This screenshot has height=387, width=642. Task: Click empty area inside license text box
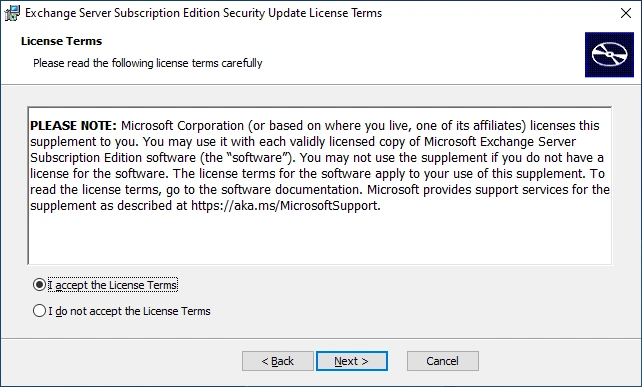pyautogui.click(x=319, y=240)
